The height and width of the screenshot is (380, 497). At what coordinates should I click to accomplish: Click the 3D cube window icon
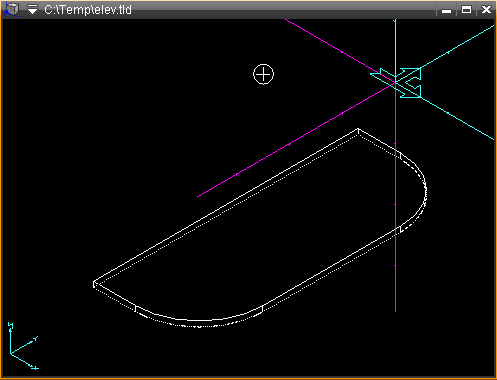coord(12,9)
